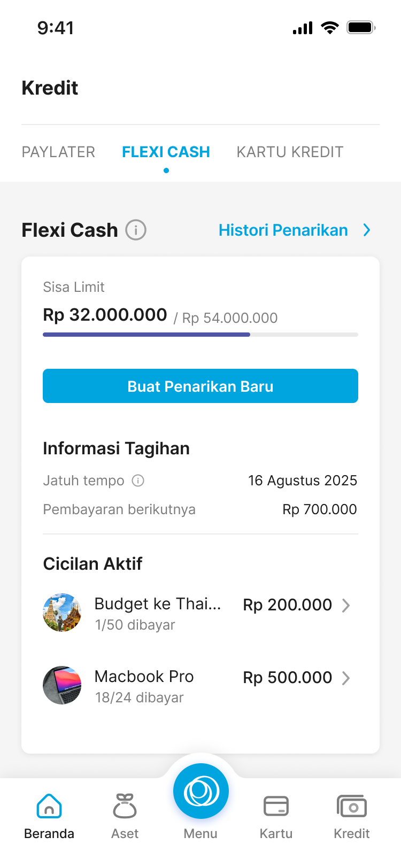
Task: Expand Histori Penarikan chevron arrow
Action: pyautogui.click(x=367, y=230)
